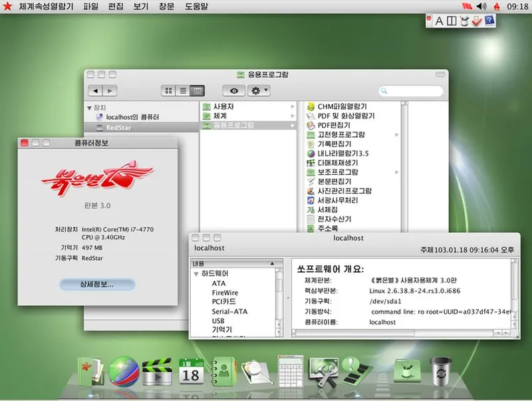532x401 pixels.
Task: Collapse the 장치 devices disclosure triangle
Action: (88, 107)
